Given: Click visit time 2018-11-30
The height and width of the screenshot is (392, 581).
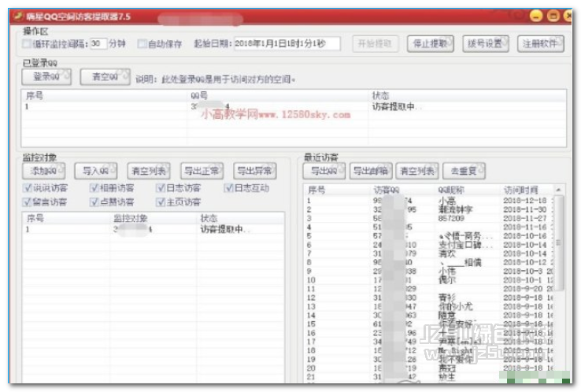Looking at the screenshot, I should point(524,209).
